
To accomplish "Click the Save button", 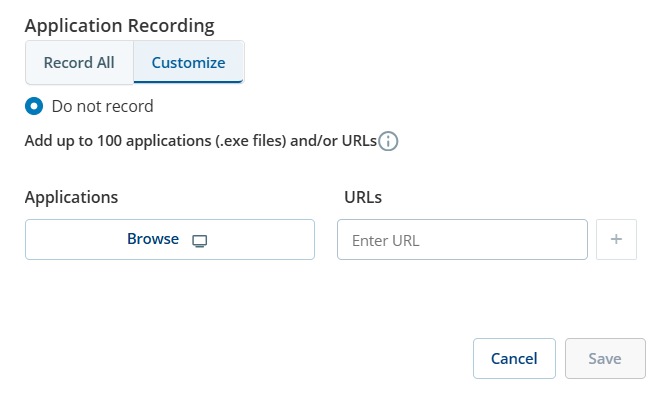I will 605,358.
